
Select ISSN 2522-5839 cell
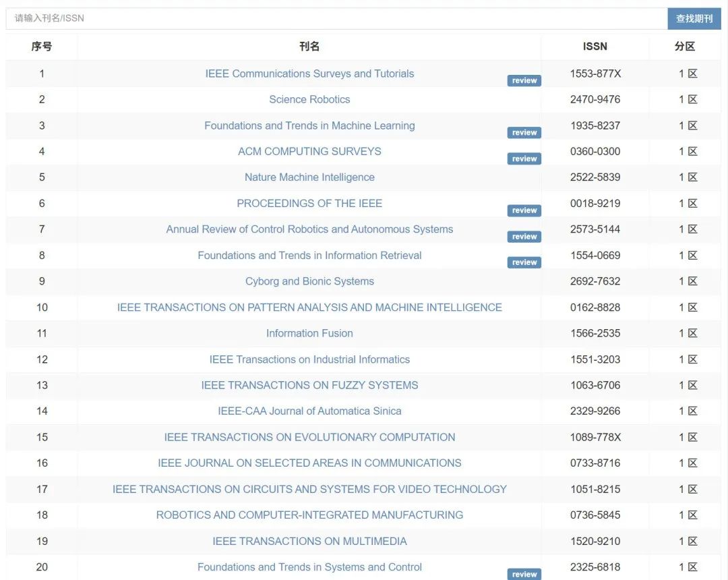[595, 177]
